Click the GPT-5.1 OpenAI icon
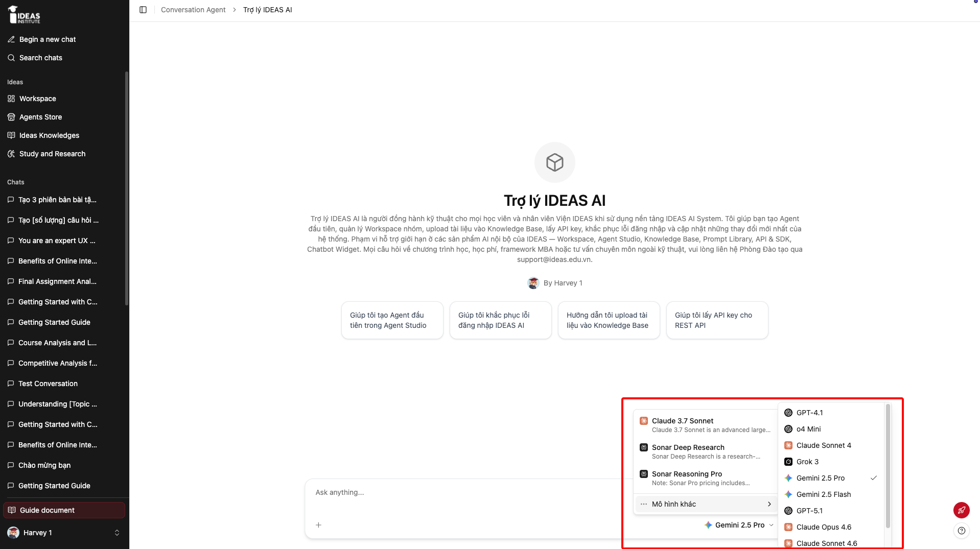 [x=788, y=511]
